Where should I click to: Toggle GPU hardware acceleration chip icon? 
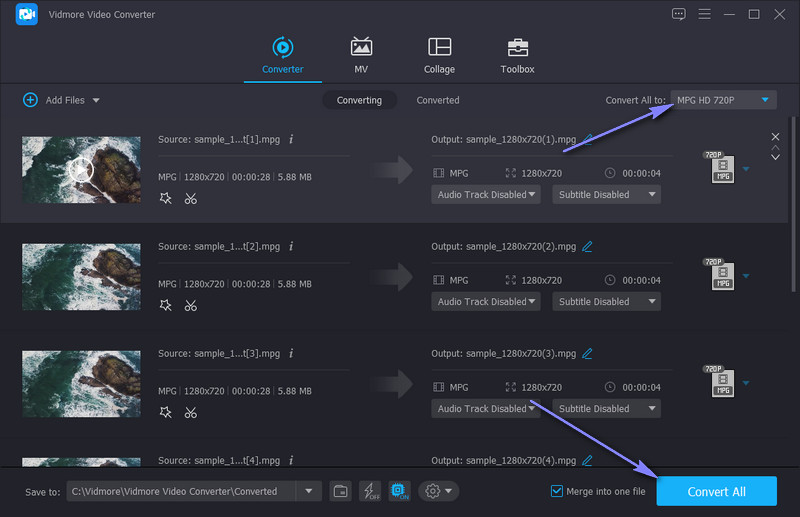(x=399, y=490)
